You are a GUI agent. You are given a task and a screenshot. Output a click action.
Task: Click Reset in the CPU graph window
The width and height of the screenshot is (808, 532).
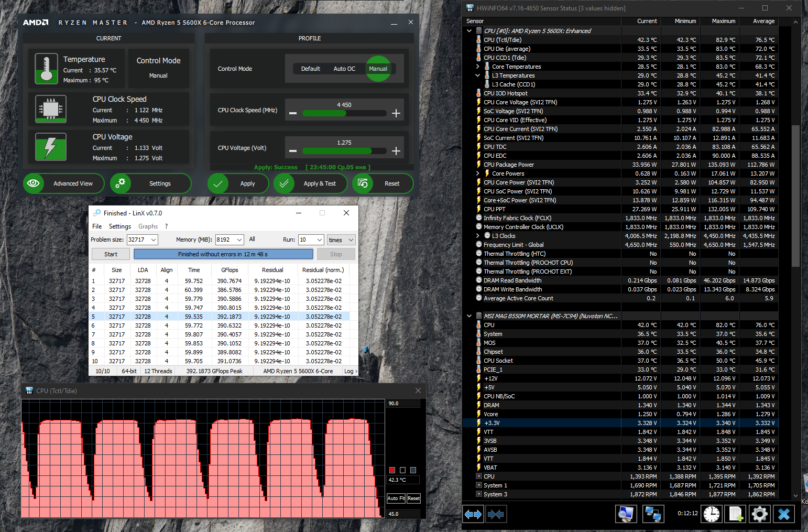coord(413,498)
